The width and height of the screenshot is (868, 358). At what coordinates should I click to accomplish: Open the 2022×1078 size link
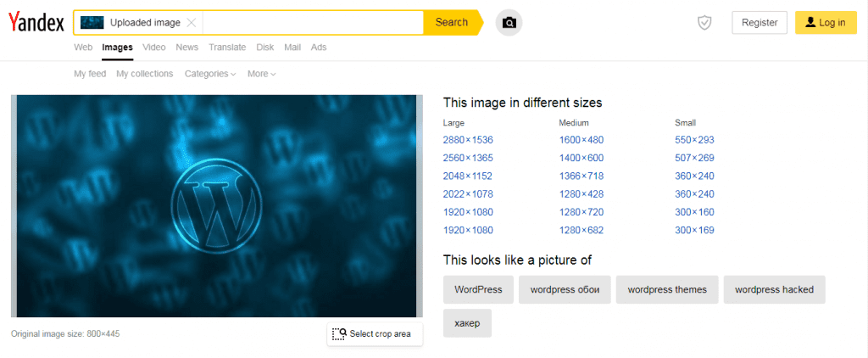click(468, 194)
